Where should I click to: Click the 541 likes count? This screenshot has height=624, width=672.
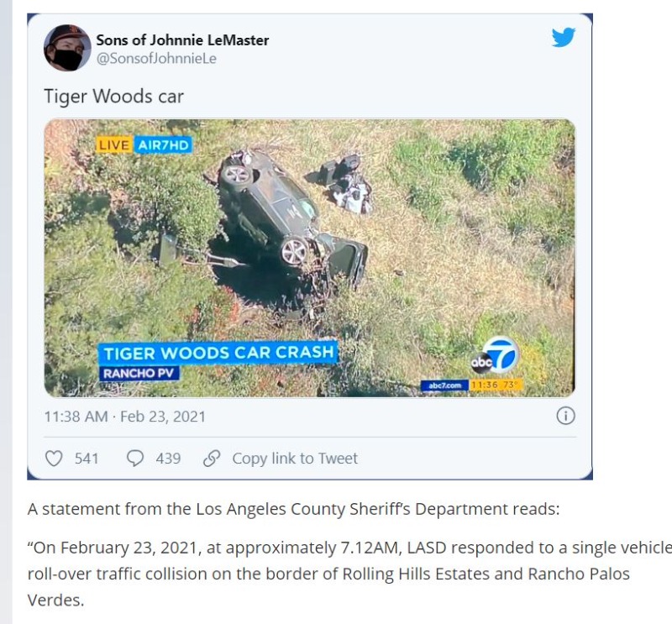tap(87, 459)
